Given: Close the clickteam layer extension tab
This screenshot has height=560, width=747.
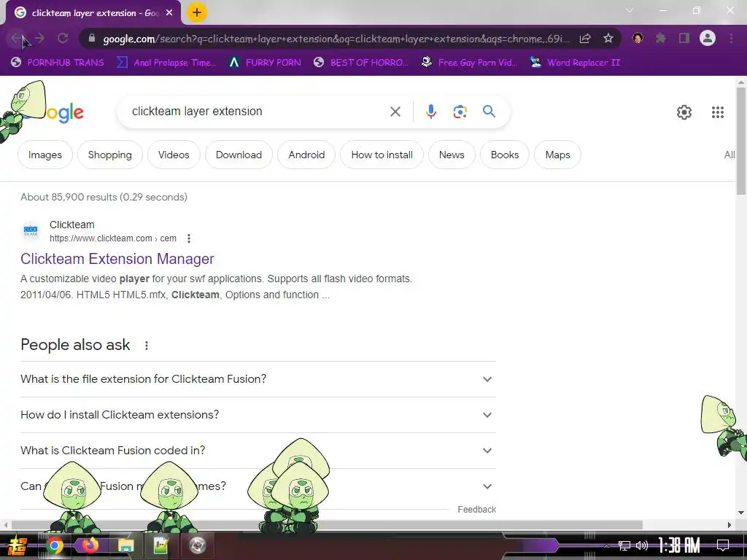Looking at the screenshot, I should point(169,13).
